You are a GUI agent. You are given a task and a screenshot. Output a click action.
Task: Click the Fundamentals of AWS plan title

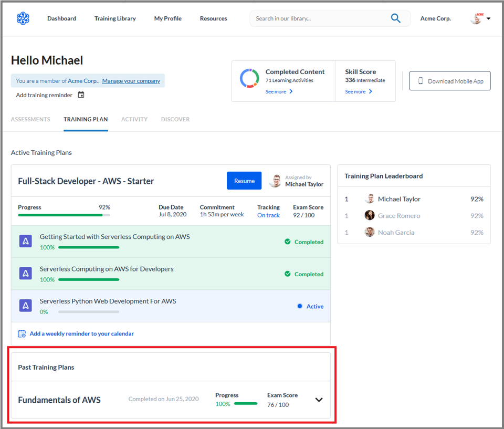[59, 400]
